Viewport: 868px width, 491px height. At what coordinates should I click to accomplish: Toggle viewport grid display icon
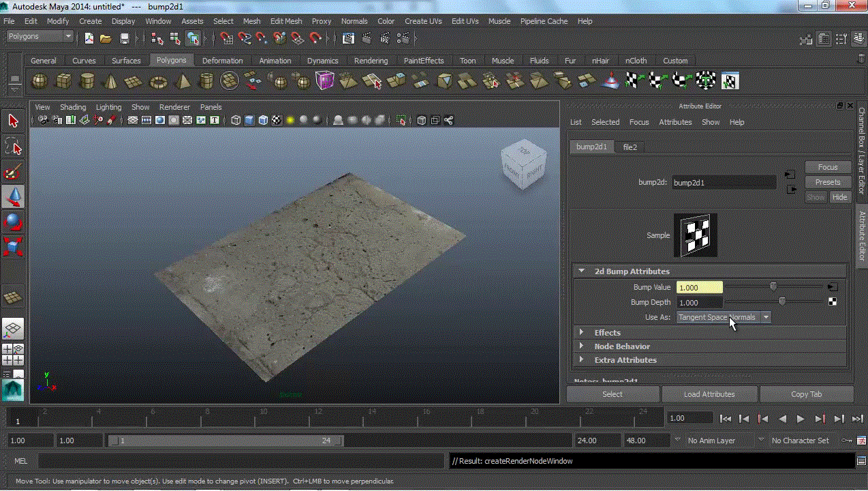(133, 120)
